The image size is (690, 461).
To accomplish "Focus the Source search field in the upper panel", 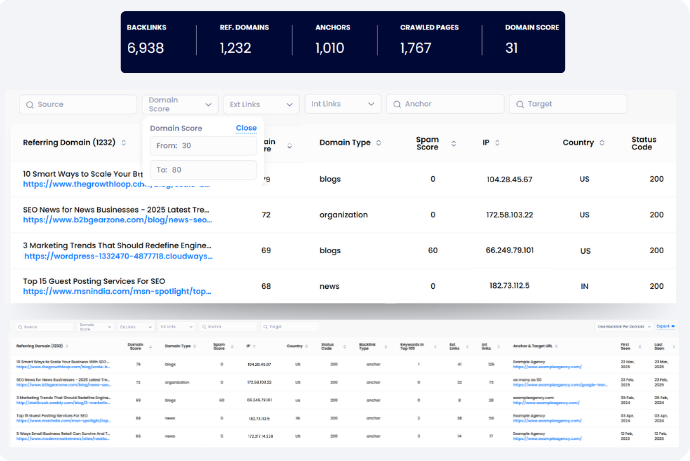I will coord(78,104).
